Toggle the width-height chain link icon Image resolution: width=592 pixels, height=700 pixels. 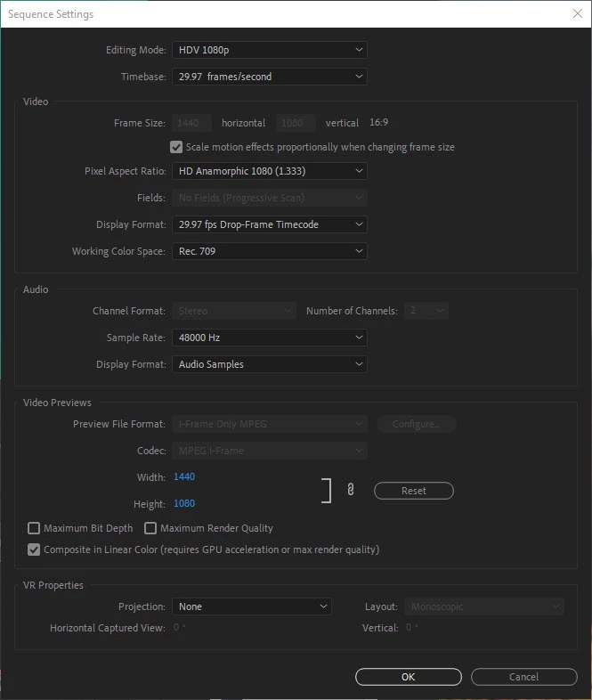coord(350,490)
